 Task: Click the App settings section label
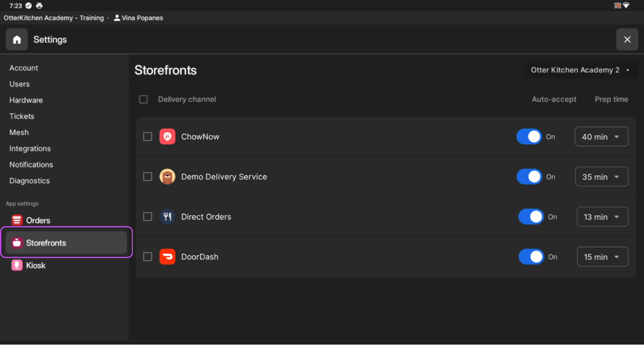(22, 204)
